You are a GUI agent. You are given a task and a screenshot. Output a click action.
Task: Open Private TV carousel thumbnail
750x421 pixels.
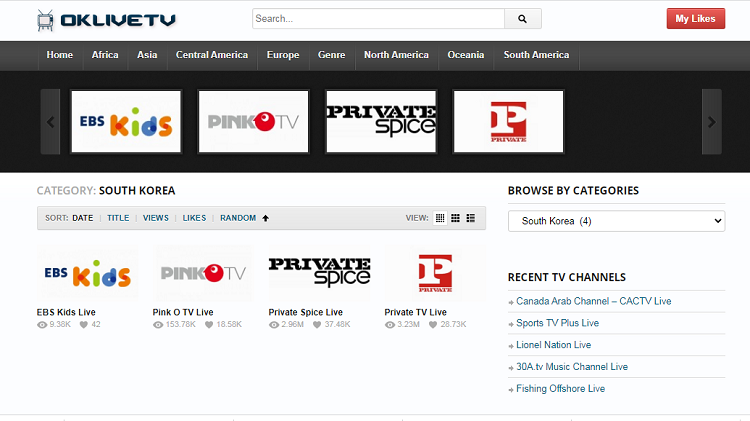[508, 122]
